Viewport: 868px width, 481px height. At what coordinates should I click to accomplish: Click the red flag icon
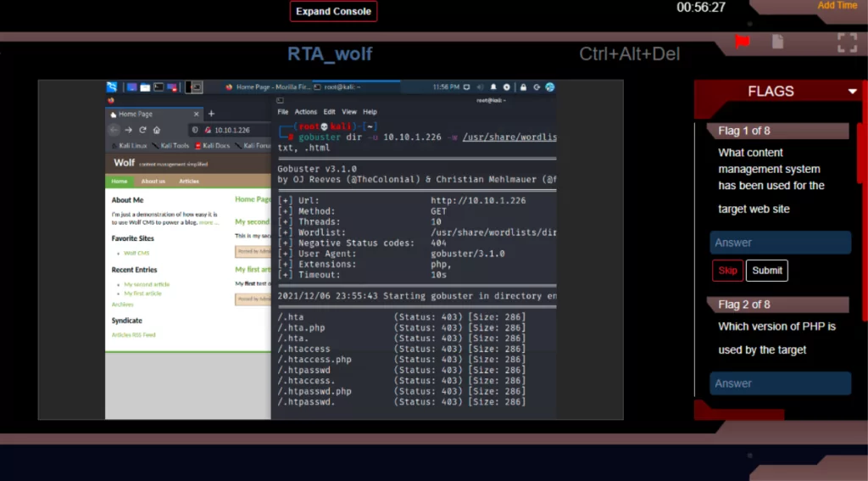point(743,42)
